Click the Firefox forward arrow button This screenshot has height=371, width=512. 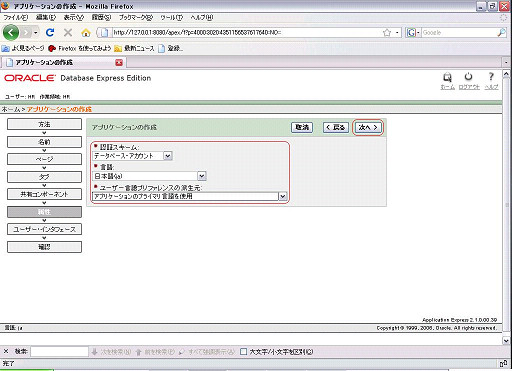pos(26,33)
